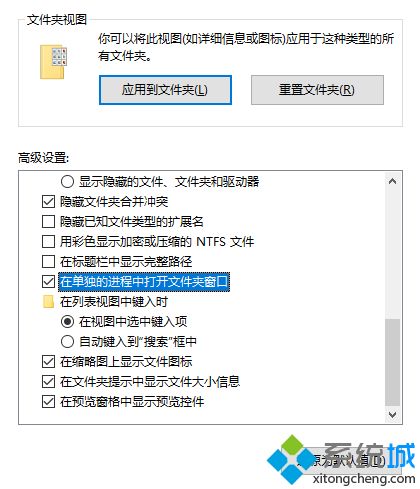Screen dimensions: 420x489
Task: Enable 在标题栏中显示完整路径 option
Action: 49,262
